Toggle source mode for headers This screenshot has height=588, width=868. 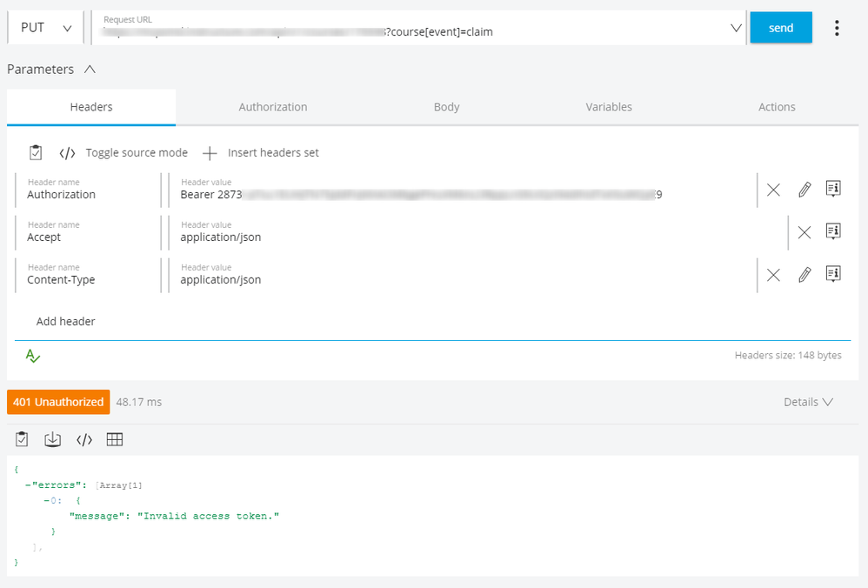pyautogui.click(x=124, y=153)
